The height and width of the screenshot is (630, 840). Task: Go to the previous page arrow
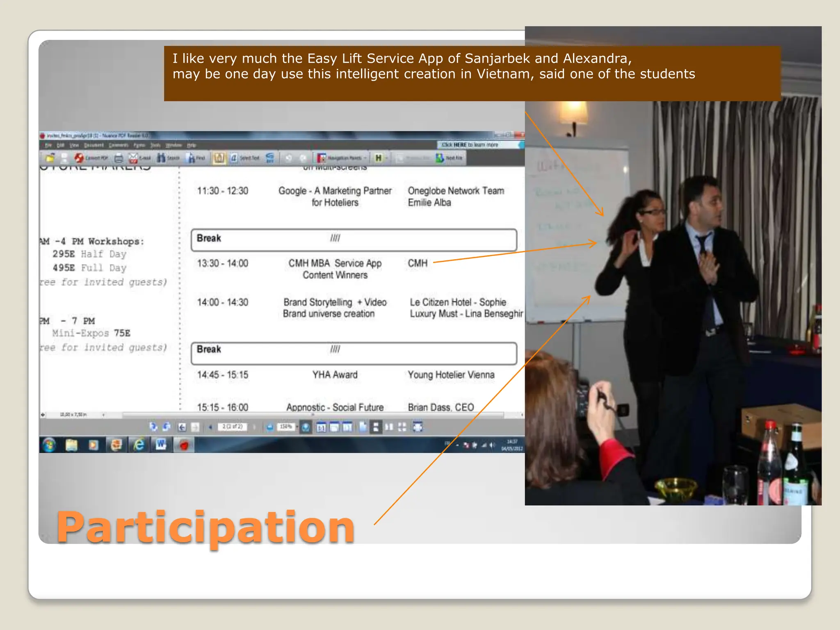[x=210, y=427]
